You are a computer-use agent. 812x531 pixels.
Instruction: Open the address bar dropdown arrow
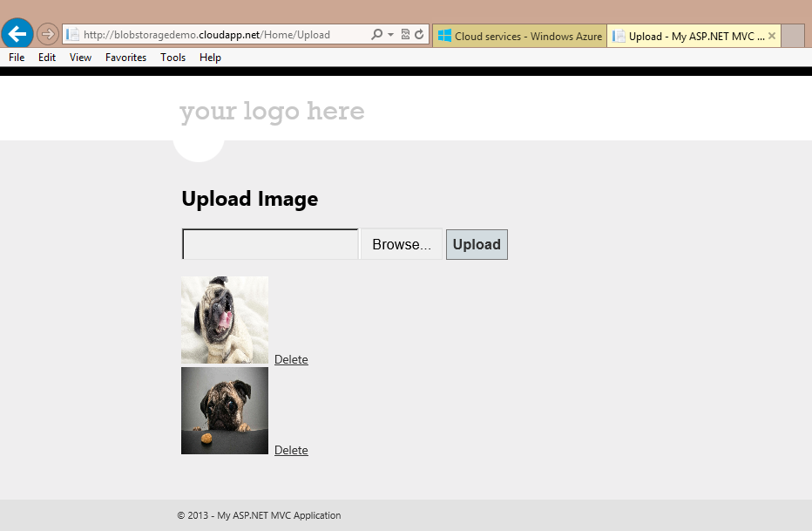click(391, 35)
